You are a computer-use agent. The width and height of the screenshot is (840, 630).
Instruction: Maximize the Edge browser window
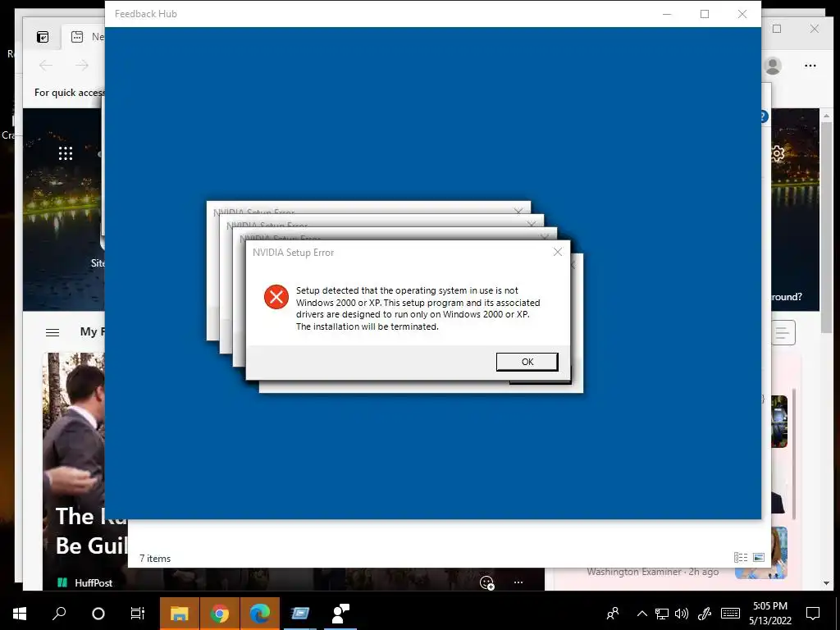[x=777, y=29]
